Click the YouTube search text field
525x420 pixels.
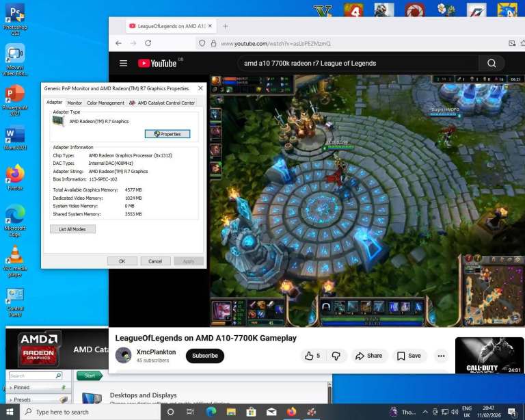pos(355,64)
